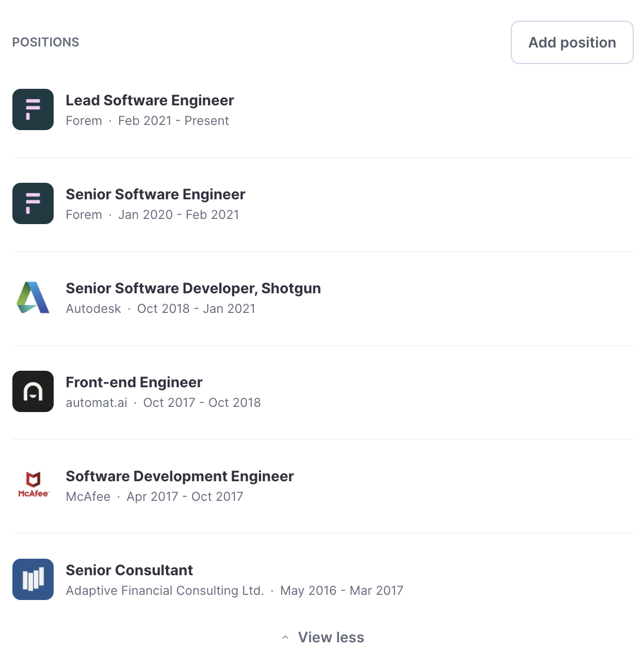Screen dimensions: 644x663
Task: Open the Senior Consultant position
Action: pyautogui.click(x=129, y=570)
